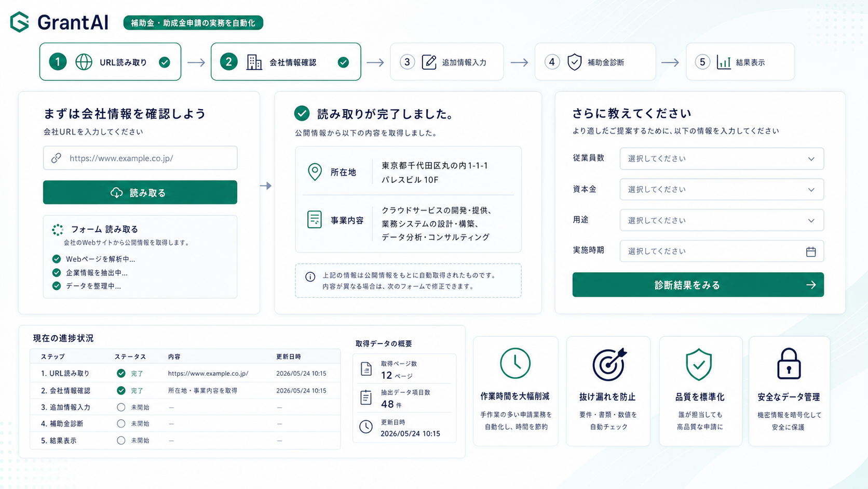Image resolution: width=868 pixels, height=489 pixels.
Task: Click the ステータス column header
Action: [x=130, y=356]
